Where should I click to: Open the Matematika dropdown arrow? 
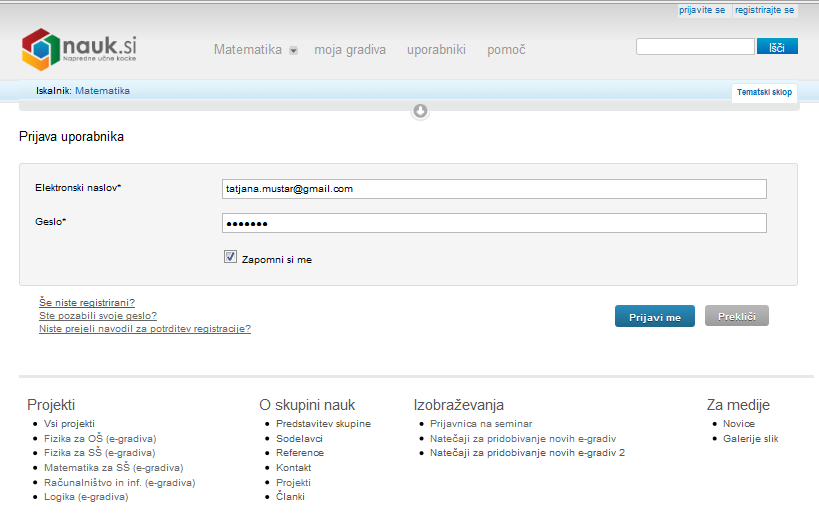point(293,51)
